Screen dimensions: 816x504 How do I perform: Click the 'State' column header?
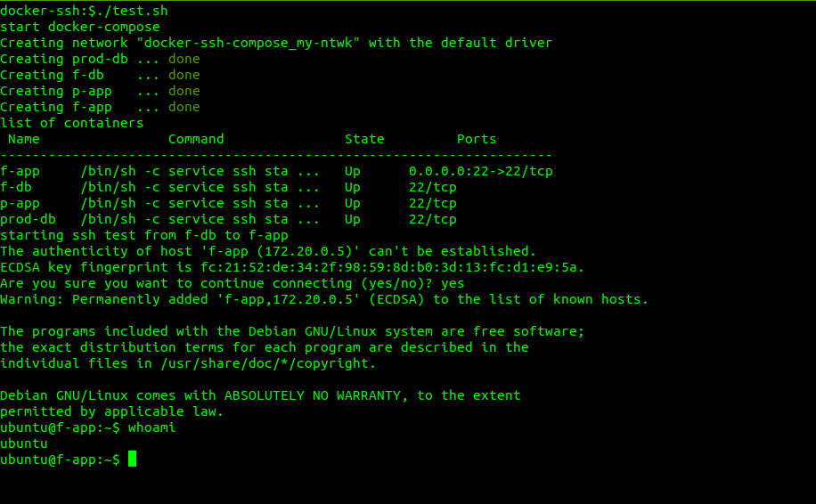coord(364,140)
